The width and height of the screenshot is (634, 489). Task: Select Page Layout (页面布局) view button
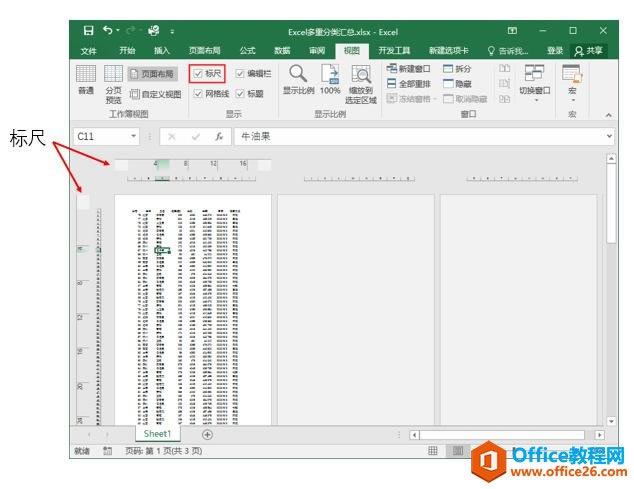153,74
